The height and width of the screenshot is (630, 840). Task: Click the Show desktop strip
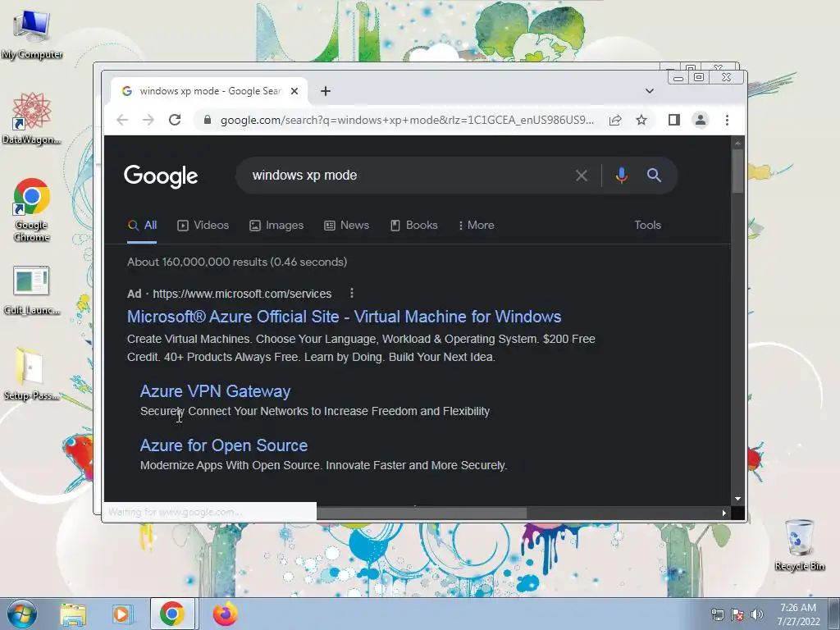coord(835,614)
